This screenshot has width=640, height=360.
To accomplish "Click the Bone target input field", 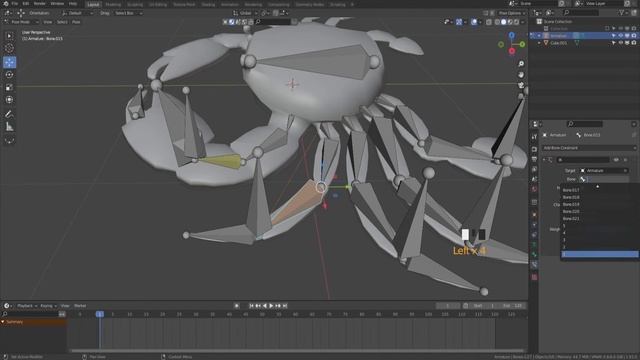I will [x=604, y=180].
